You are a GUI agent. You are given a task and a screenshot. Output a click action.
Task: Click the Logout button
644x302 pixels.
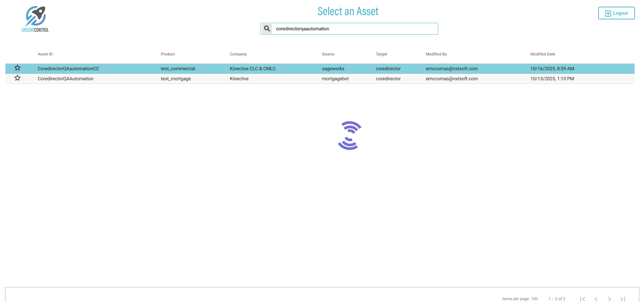(x=616, y=13)
